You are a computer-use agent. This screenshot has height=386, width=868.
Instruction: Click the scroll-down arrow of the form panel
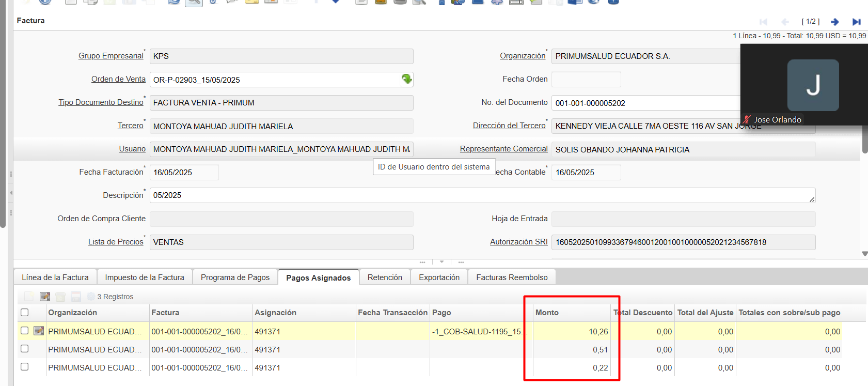864,254
